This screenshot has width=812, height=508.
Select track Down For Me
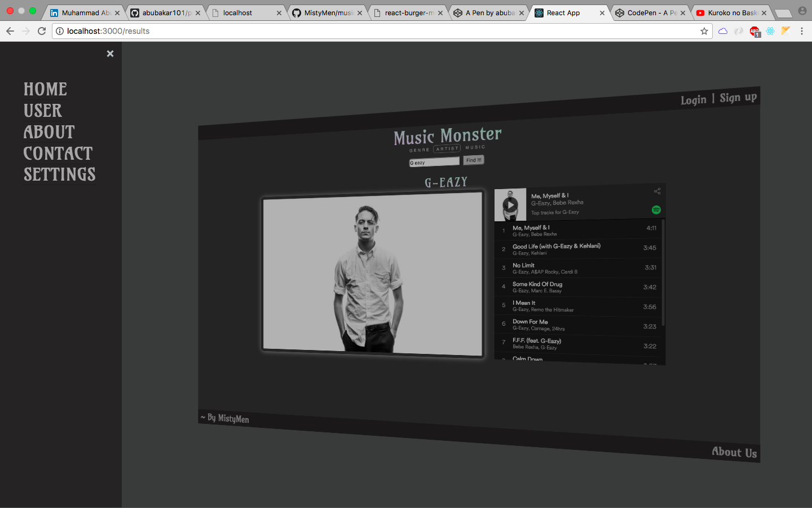[x=578, y=326]
